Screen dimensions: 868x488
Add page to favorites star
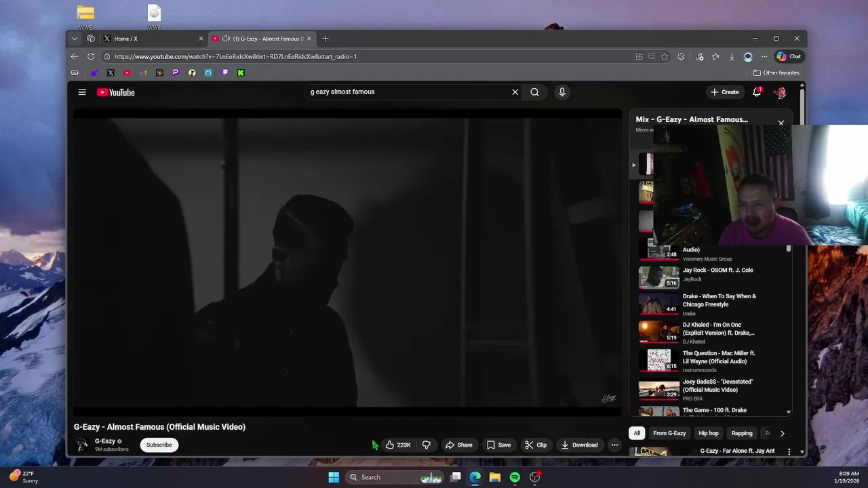[x=665, y=56]
